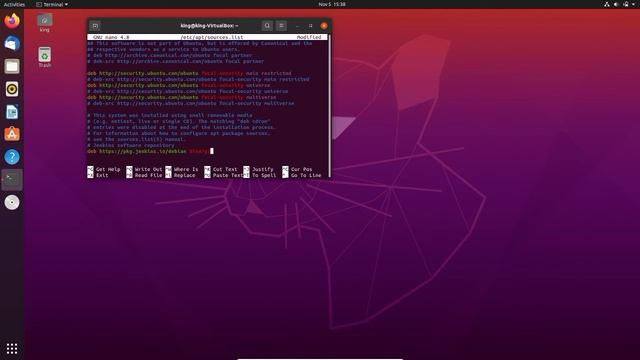Maximize the terminal window

(311, 26)
